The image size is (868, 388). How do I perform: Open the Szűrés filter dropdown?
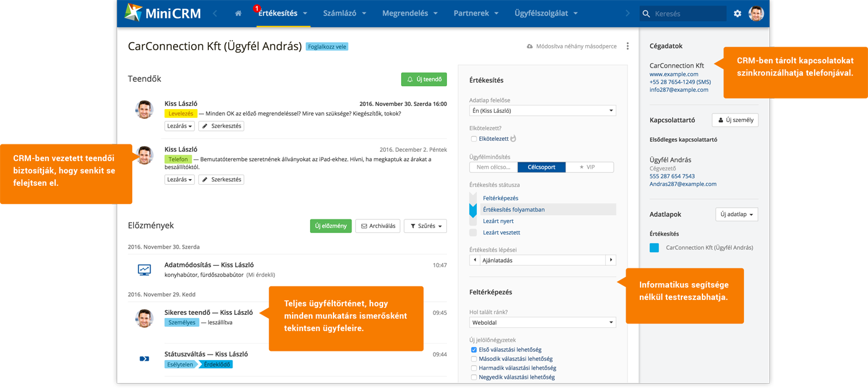coord(425,226)
